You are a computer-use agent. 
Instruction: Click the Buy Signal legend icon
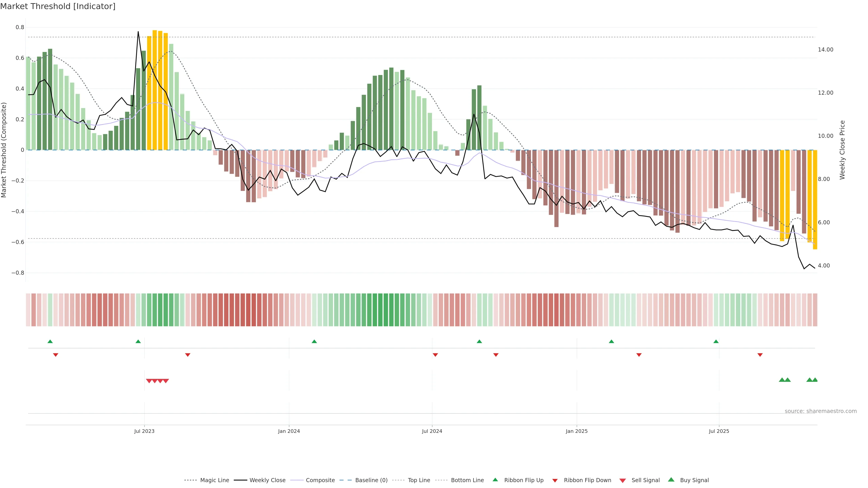pos(671,480)
